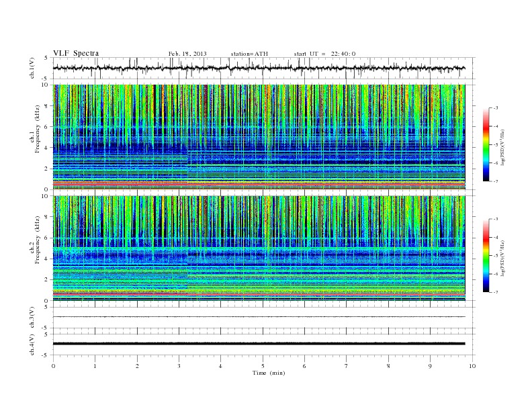This screenshot has height=411, width=532.
Task: Click the thick ch.4 voltage trace band
Action: pos(259,344)
